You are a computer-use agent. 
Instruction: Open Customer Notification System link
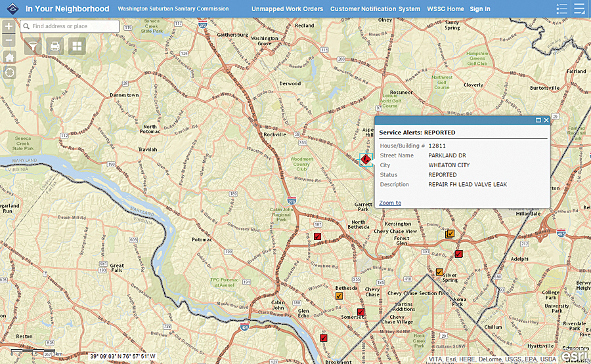pos(375,9)
